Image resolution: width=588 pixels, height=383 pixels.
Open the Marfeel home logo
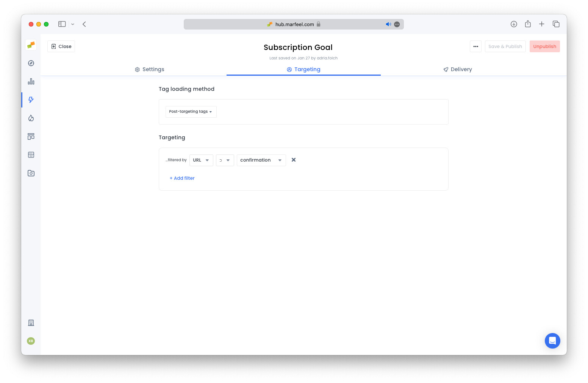(x=31, y=45)
